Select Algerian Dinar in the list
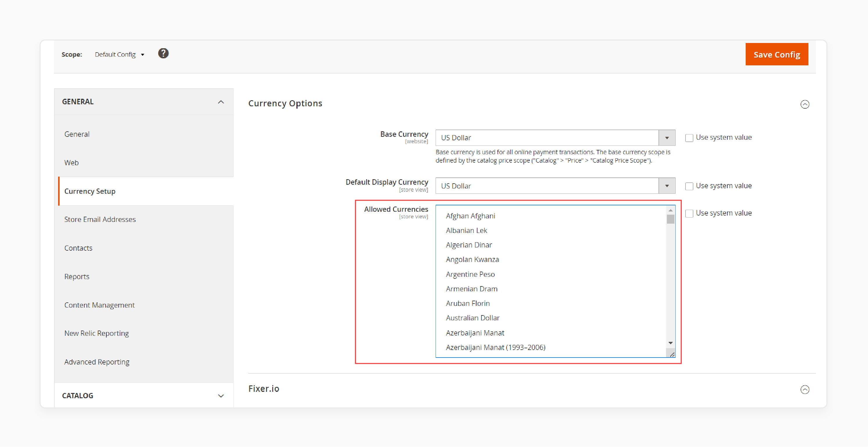Viewport: 868px width, 447px height. (x=469, y=245)
